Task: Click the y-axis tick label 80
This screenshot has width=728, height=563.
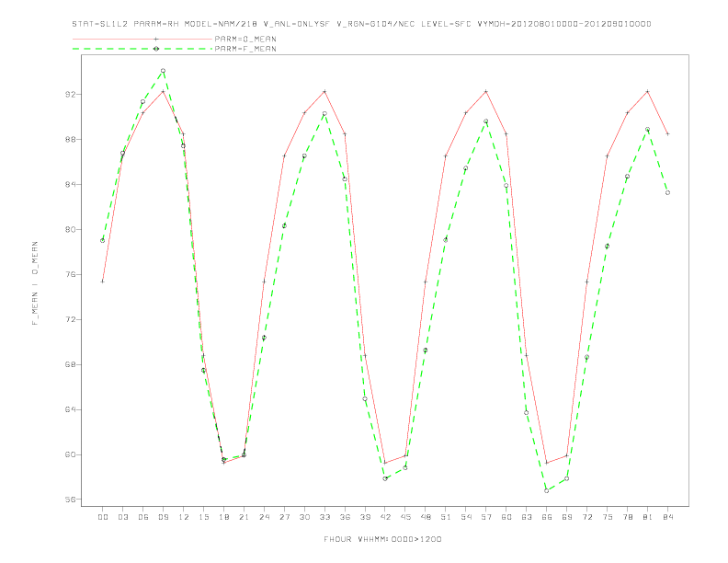Action: tap(70, 229)
